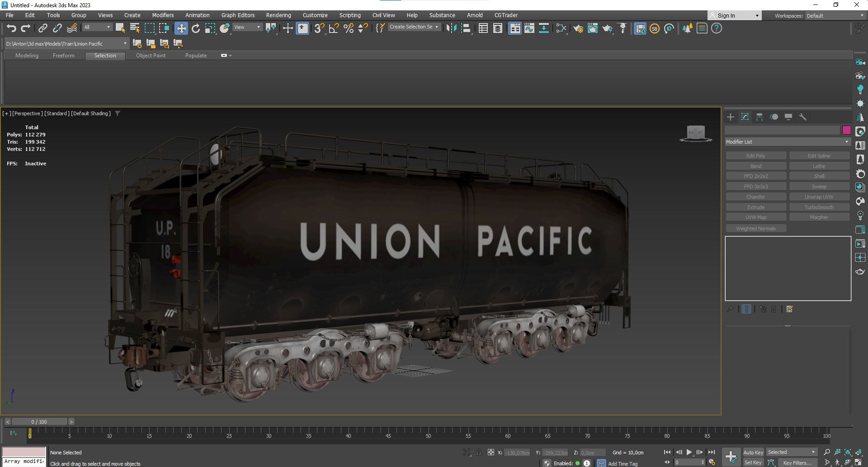Open the Hierarchy panel tab

point(759,117)
